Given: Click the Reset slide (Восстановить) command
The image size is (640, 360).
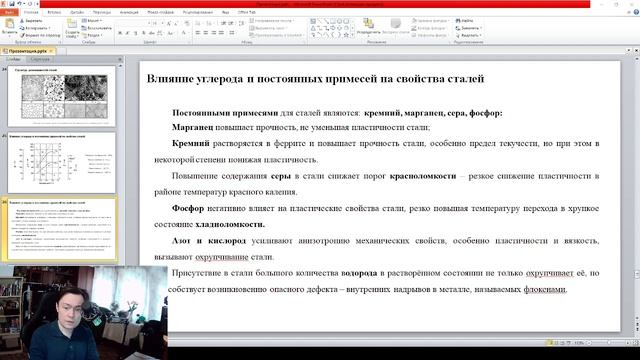Looking at the screenshot, I should [96, 28].
